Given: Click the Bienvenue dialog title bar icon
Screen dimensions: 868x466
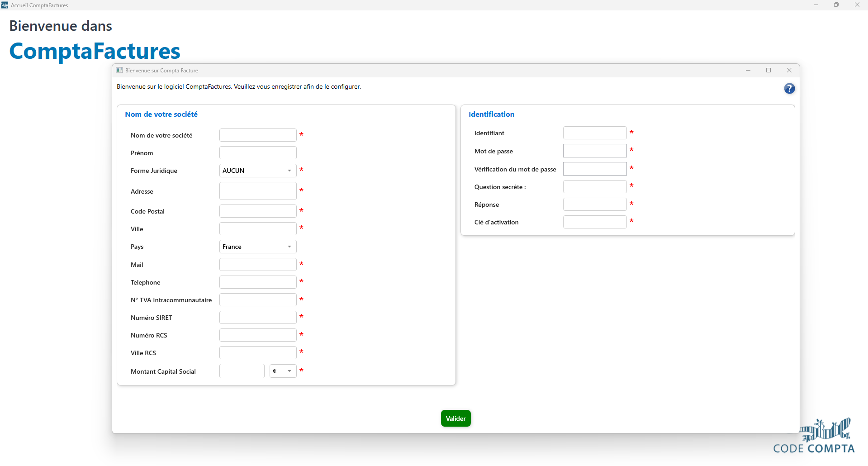Looking at the screenshot, I should point(119,70).
